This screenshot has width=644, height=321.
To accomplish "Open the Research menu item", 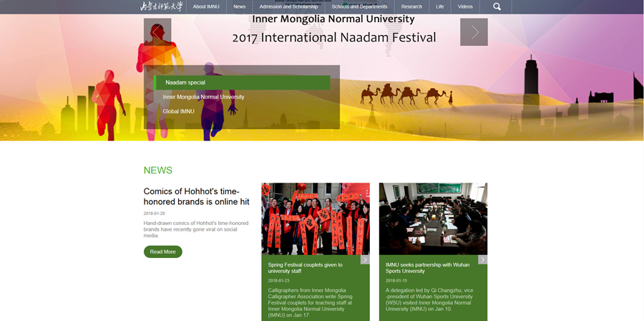I will [411, 6].
